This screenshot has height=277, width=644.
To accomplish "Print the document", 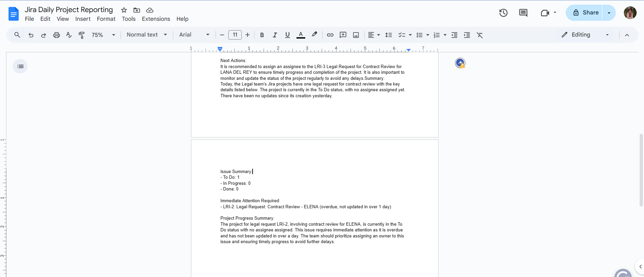I will click(x=56, y=35).
